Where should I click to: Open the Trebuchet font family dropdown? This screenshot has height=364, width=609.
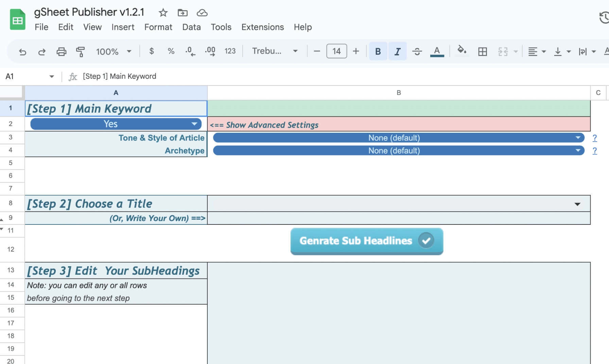pos(275,51)
